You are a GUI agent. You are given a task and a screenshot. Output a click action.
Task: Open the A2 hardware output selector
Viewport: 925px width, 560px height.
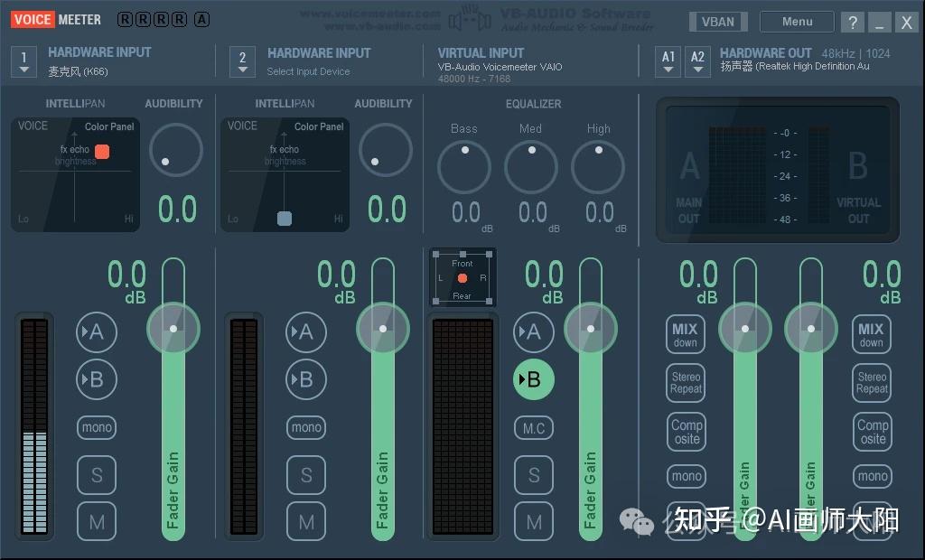point(697,62)
